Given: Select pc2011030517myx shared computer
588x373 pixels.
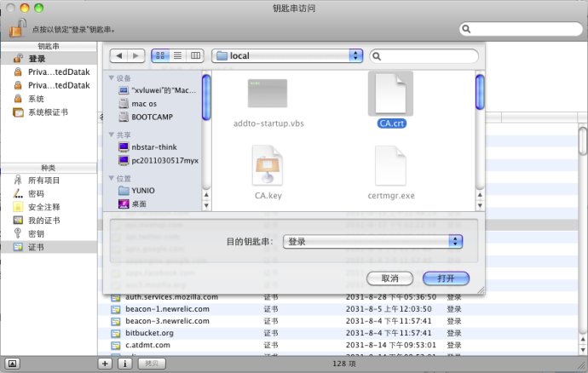Looking at the screenshot, I should coord(159,160).
